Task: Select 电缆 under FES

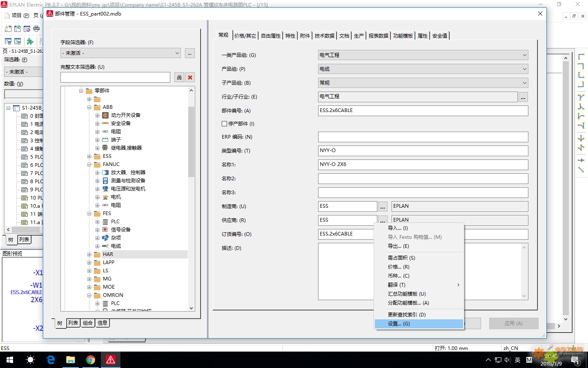Action: [116, 246]
